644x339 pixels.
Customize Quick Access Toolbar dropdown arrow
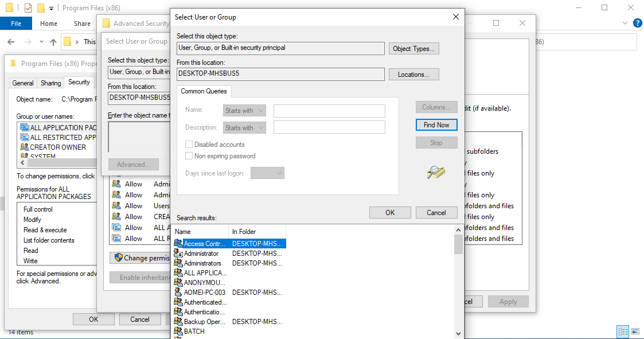[x=51, y=8]
